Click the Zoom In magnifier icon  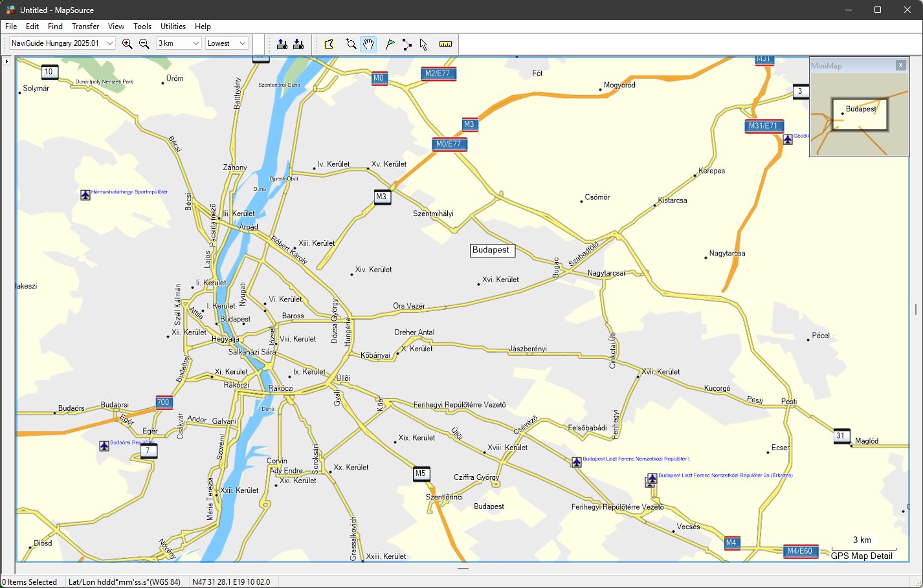coord(127,44)
